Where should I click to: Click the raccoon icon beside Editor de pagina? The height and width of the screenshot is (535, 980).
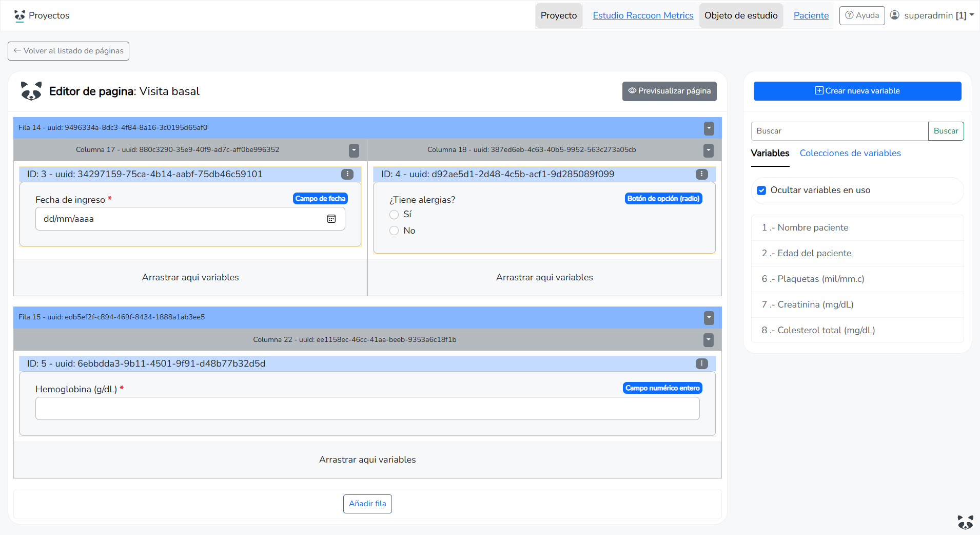(x=31, y=91)
